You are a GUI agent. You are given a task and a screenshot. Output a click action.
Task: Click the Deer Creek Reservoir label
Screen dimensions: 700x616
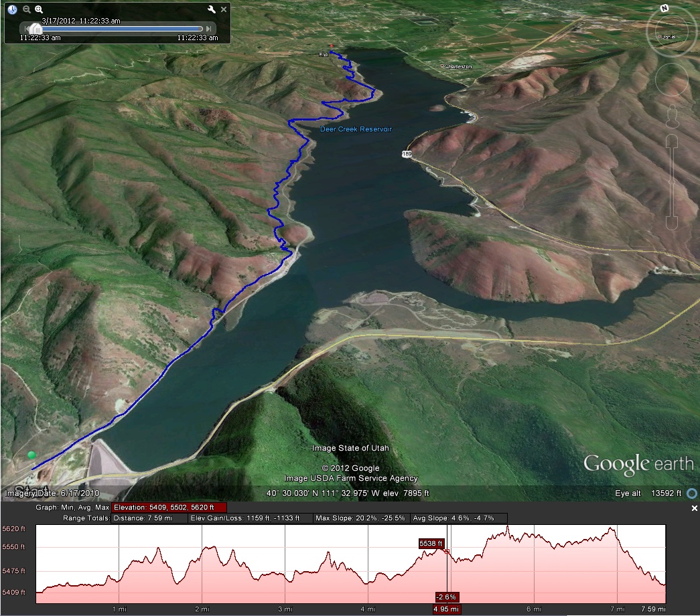(x=356, y=129)
